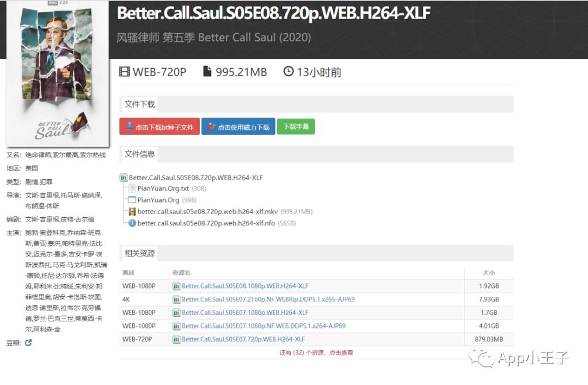The width and height of the screenshot is (588, 385).
Task: Click the red bt种子文件 download button
Action: (x=160, y=126)
